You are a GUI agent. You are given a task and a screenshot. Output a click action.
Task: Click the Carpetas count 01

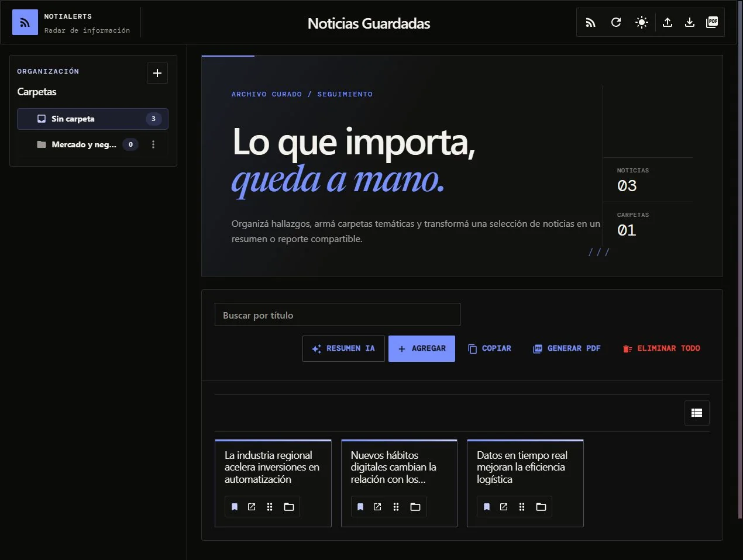pyautogui.click(x=627, y=230)
